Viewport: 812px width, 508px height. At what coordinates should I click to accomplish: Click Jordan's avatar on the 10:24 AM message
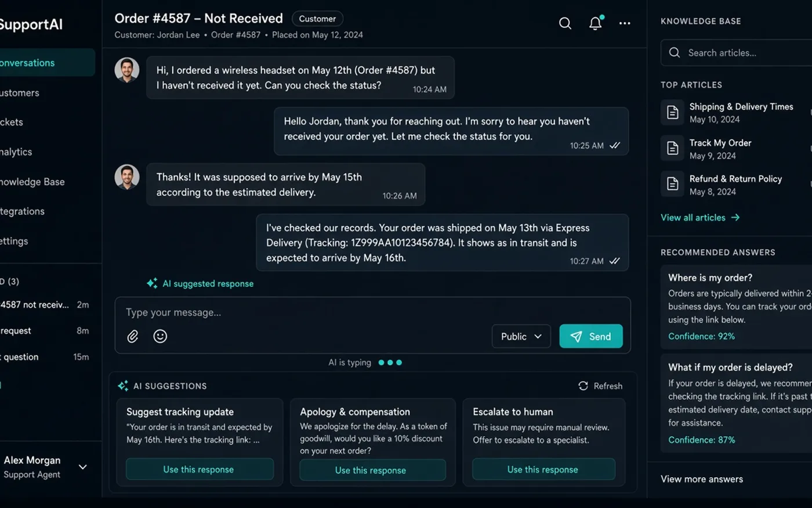(x=127, y=70)
